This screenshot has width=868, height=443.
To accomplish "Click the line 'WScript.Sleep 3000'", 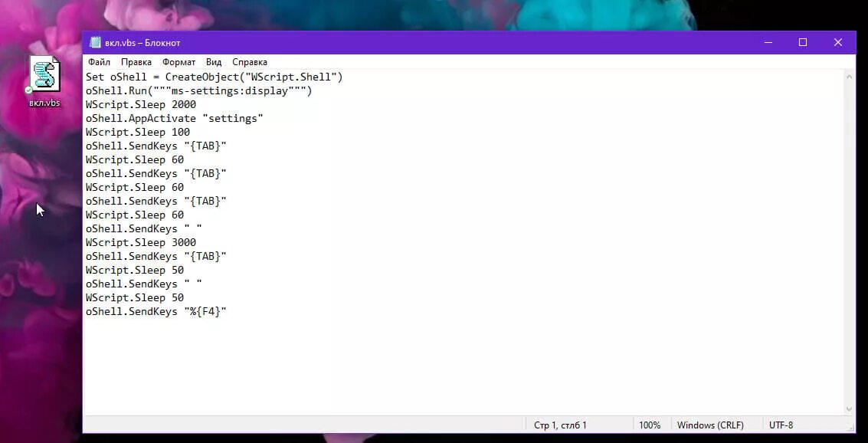I will [x=141, y=242].
